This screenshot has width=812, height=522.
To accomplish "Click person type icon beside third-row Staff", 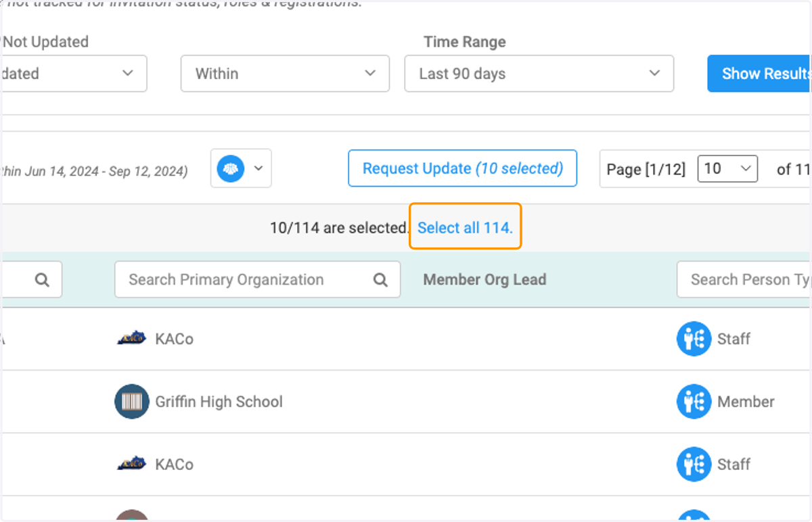I will click(694, 465).
